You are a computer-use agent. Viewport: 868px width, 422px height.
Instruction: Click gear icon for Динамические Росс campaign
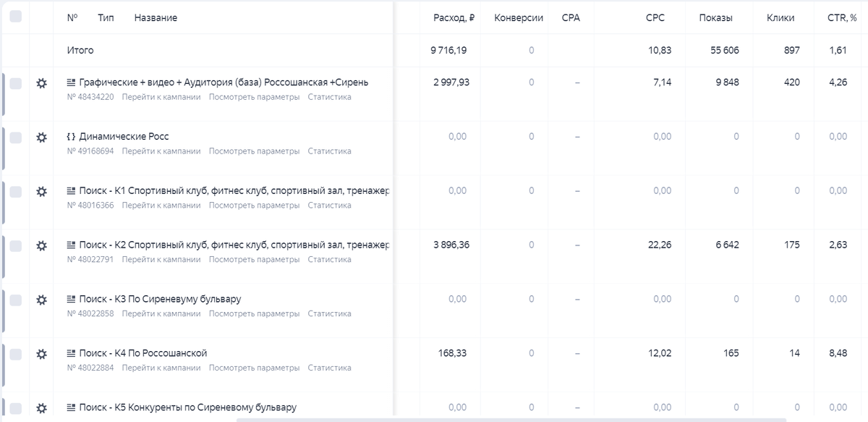(41, 138)
